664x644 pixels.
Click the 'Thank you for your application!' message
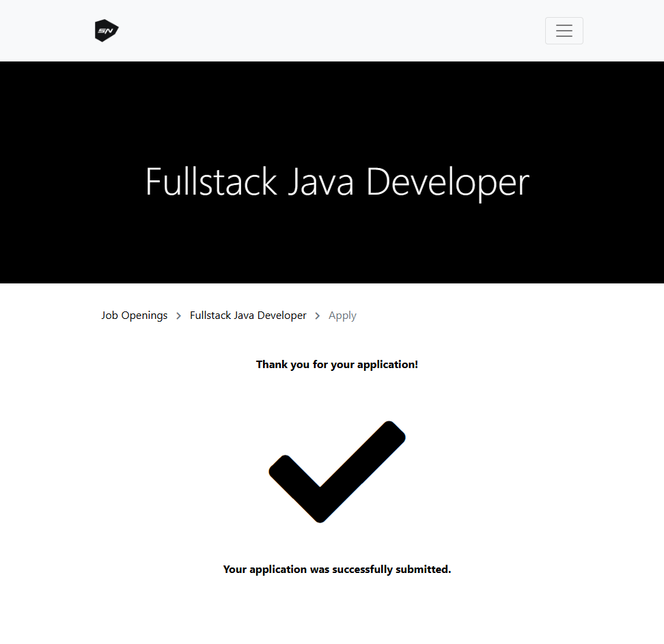337,365
